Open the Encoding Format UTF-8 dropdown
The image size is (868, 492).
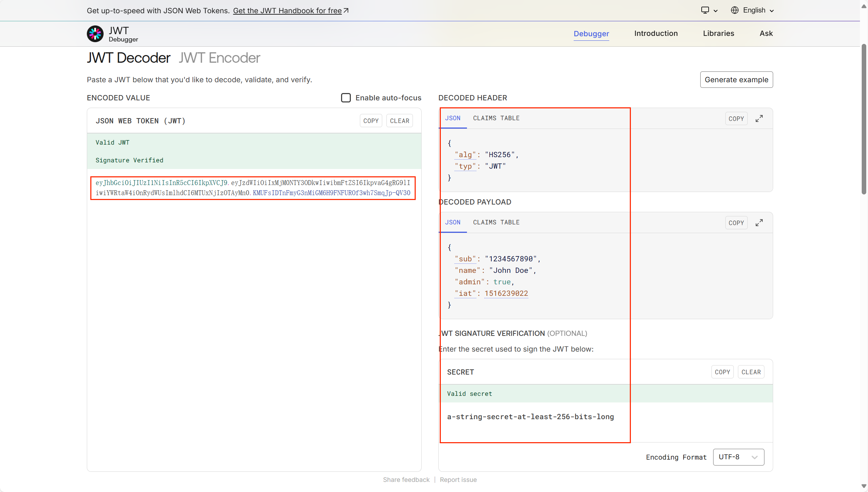tap(738, 457)
